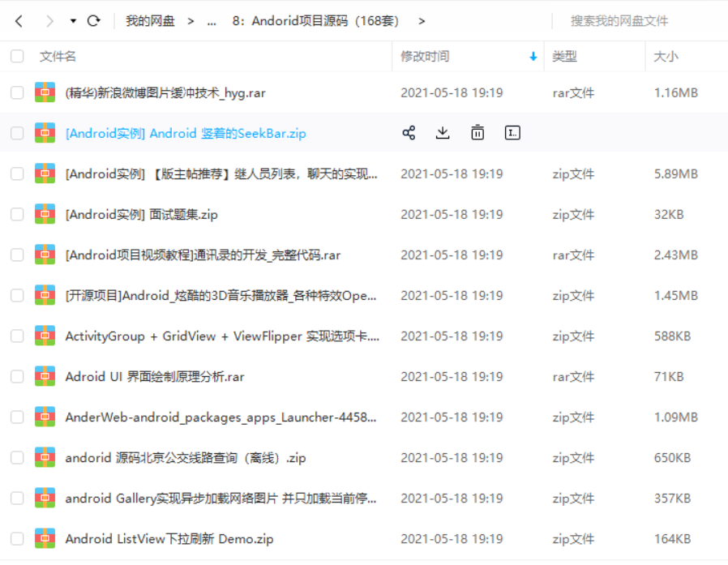
Task: Click the 类型 column header
Action: [564, 56]
